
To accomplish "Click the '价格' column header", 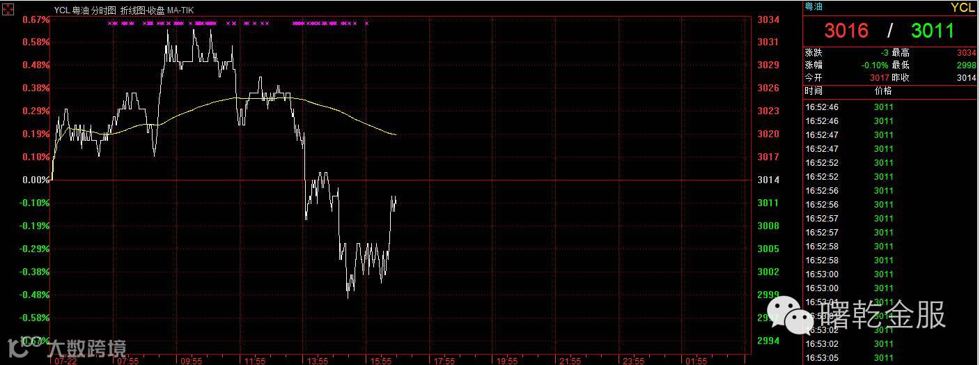I will pos(883,91).
